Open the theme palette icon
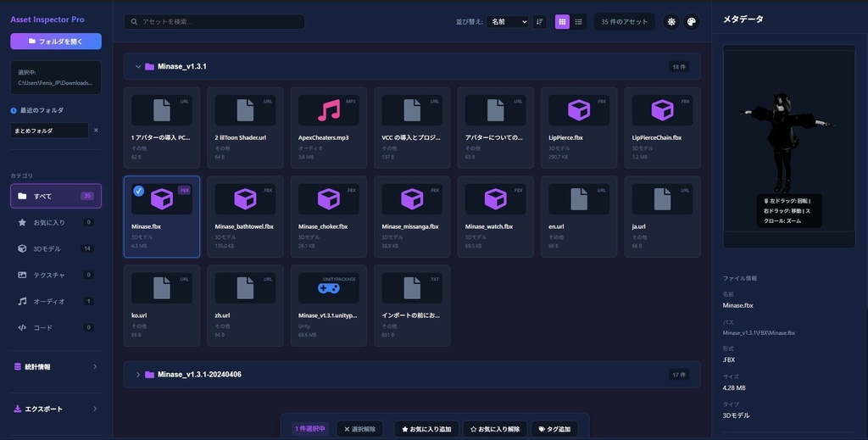 692,21
